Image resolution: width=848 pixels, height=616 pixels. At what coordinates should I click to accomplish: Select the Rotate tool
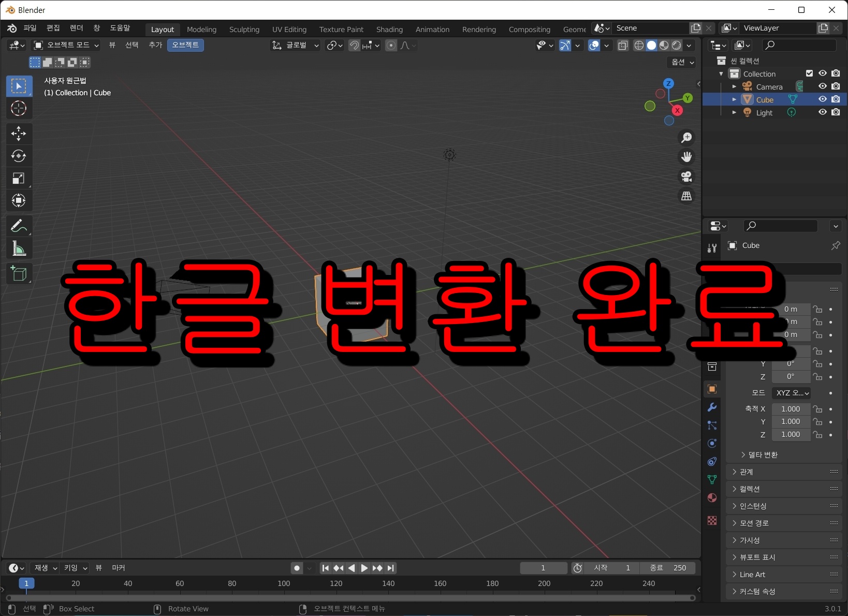pos(19,156)
